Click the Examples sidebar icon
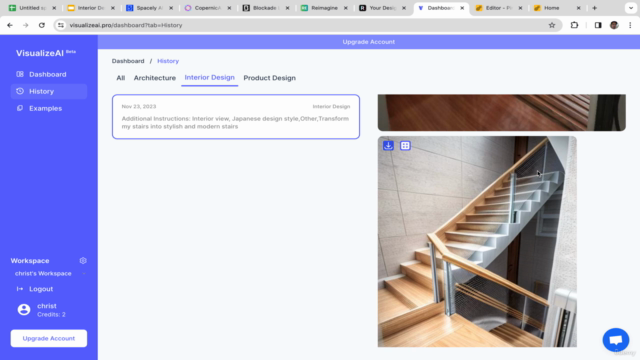Image resolution: width=640 pixels, height=360 pixels. tap(20, 108)
